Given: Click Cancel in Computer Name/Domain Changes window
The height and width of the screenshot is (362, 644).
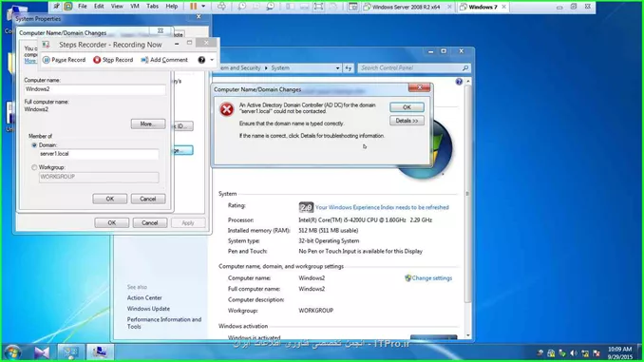Looking at the screenshot, I should pyautogui.click(x=148, y=199).
